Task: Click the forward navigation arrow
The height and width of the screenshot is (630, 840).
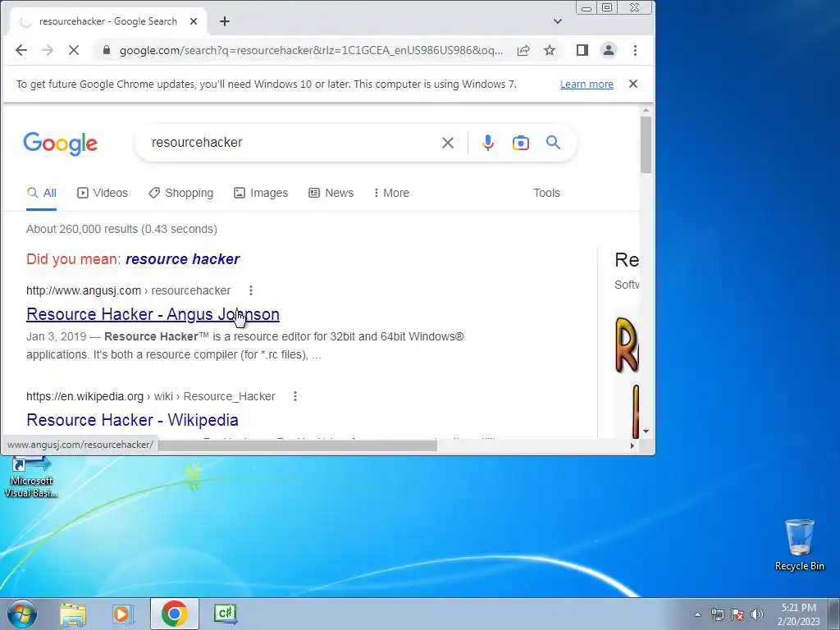Action: pos(48,50)
